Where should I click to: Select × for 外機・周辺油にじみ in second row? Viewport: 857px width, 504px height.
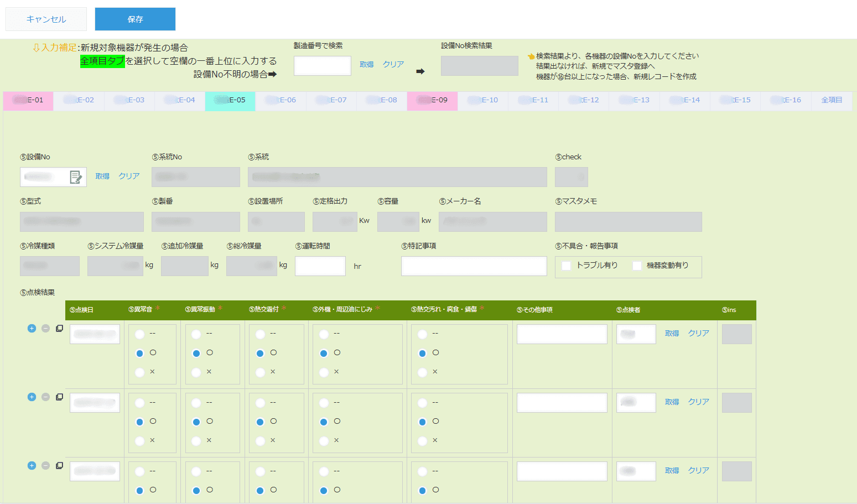tap(324, 441)
